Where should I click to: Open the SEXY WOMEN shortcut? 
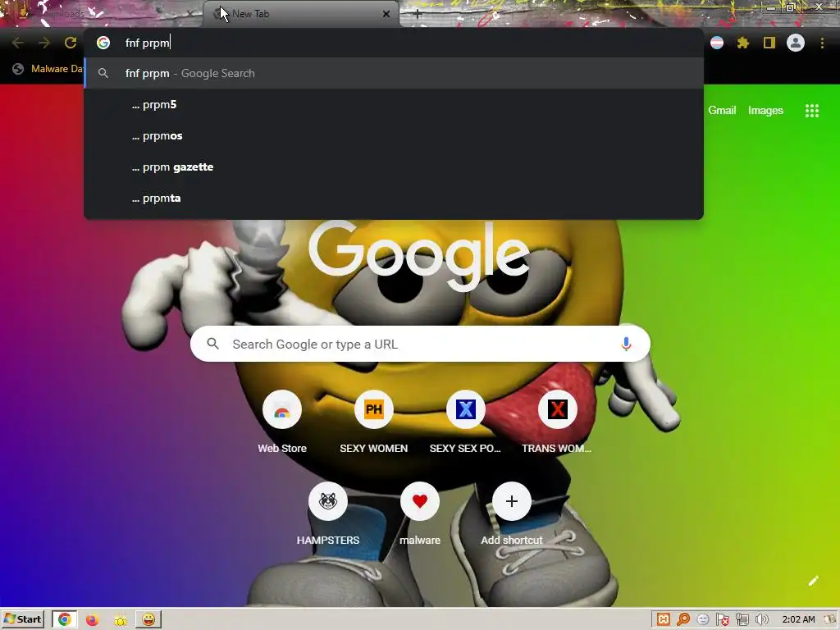pyautogui.click(x=373, y=409)
